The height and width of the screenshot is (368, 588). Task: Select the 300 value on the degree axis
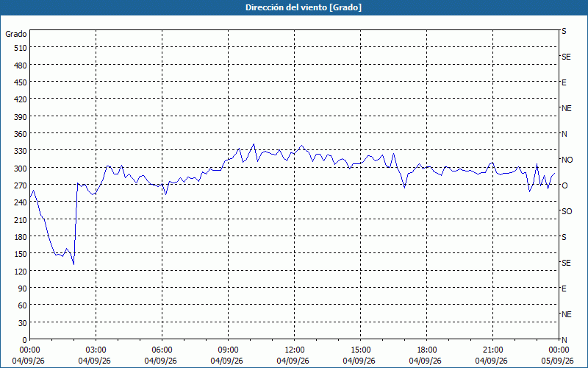pyautogui.click(x=21, y=169)
